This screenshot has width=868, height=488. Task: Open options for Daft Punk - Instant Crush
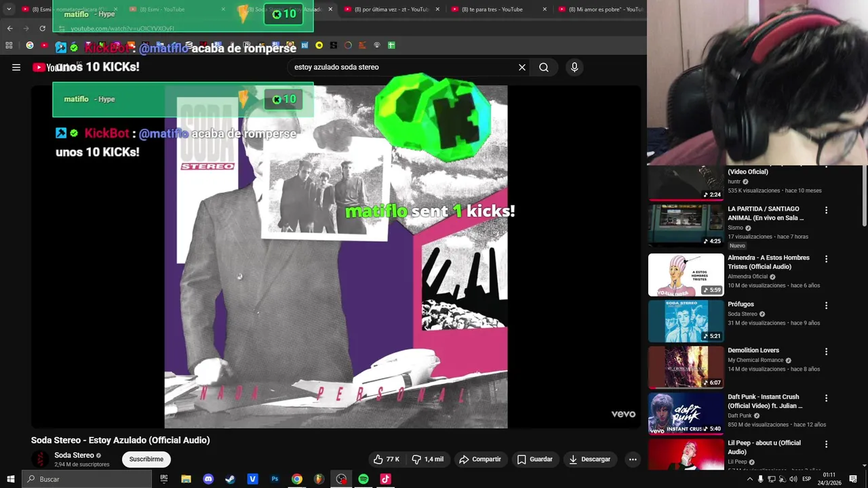click(826, 398)
